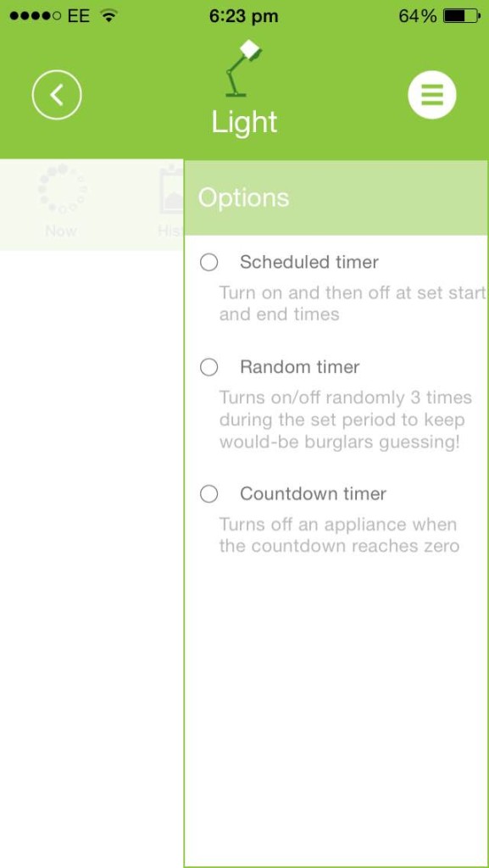Tap the Light title text
Image resolution: width=489 pixels, height=868 pixels.
point(244,123)
